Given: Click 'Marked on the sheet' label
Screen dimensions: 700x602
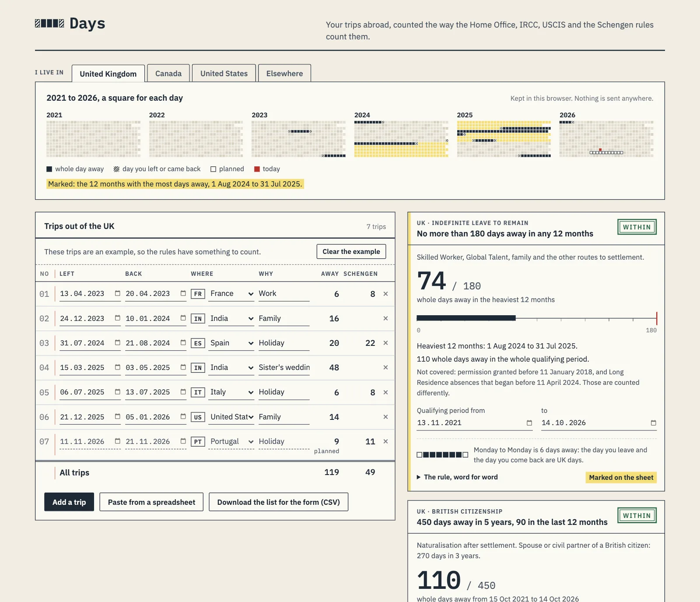Looking at the screenshot, I should [x=621, y=478].
